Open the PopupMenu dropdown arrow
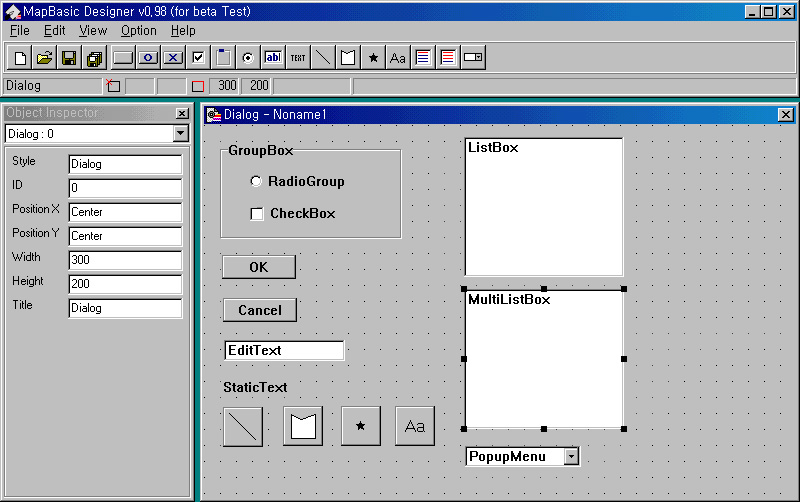800x502 pixels. [571, 457]
